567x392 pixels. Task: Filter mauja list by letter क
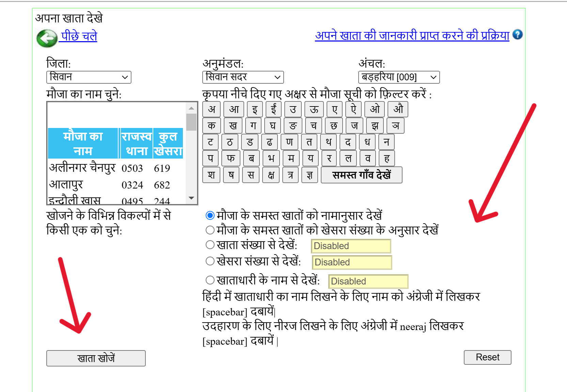pos(211,126)
